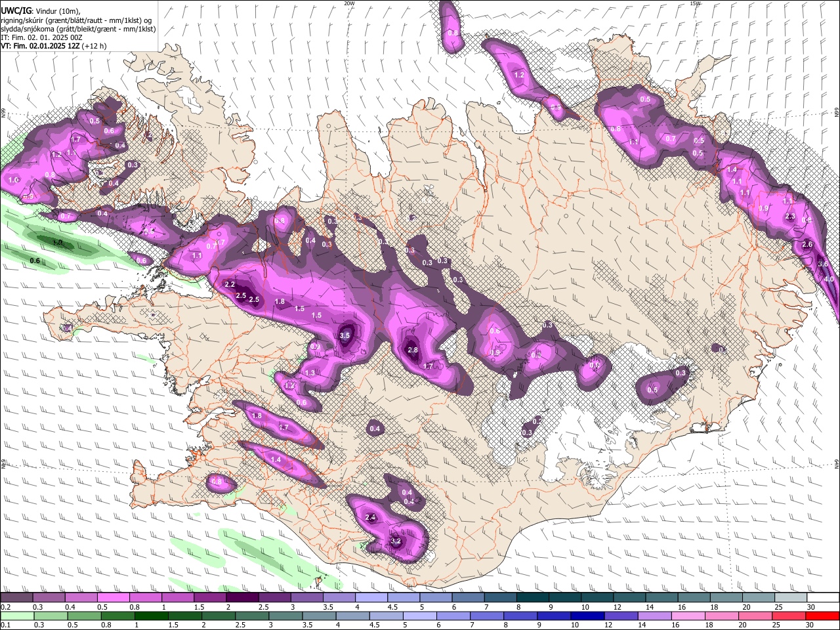This screenshot has width=840, height=630.
Task: Click the '20W' longitude label at the top
Action: click(349, 3)
